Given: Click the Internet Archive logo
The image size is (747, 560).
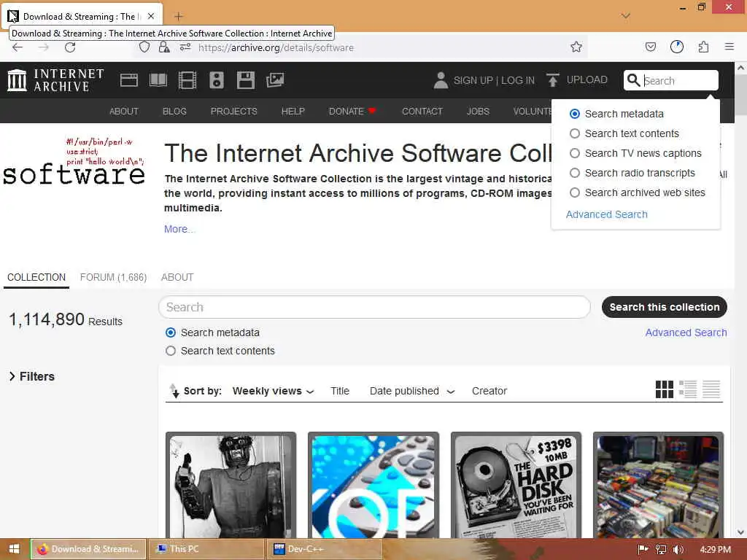Looking at the screenshot, I should pyautogui.click(x=55, y=80).
